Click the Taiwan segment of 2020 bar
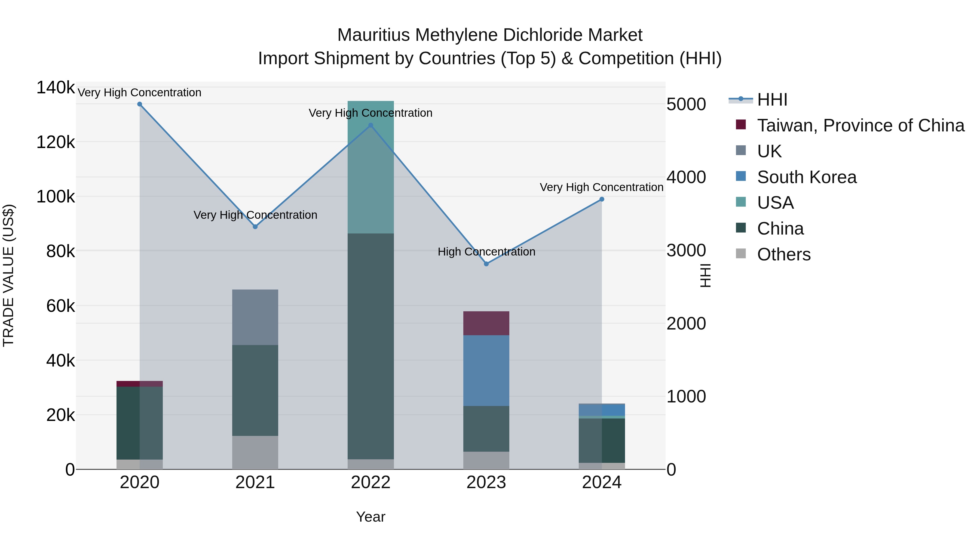The width and height of the screenshot is (980, 551). click(140, 384)
